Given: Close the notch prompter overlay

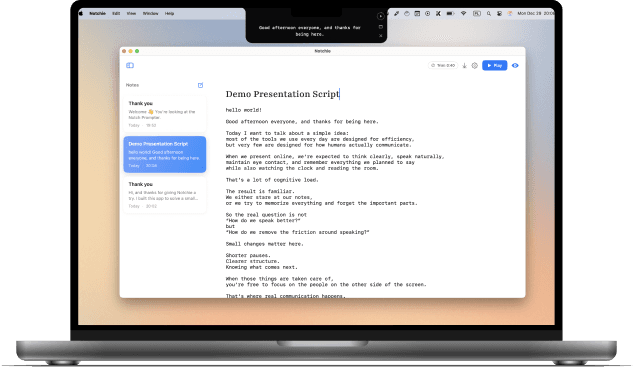Looking at the screenshot, I should 380,36.
